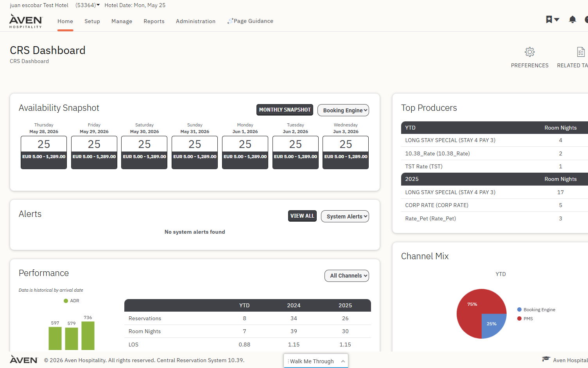
Task: Open the Preferences gear icon
Action: [529, 52]
